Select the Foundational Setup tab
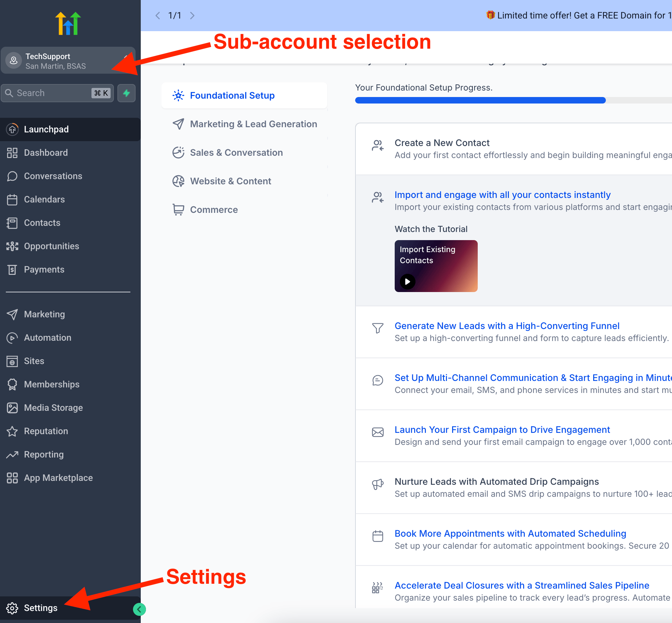Viewport: 672px width, 623px height. 244,96
